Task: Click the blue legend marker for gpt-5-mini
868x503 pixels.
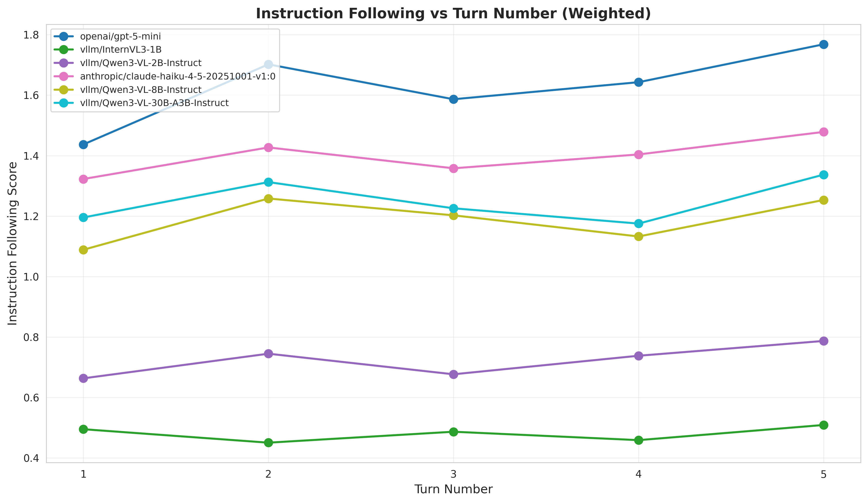Action: pos(64,36)
